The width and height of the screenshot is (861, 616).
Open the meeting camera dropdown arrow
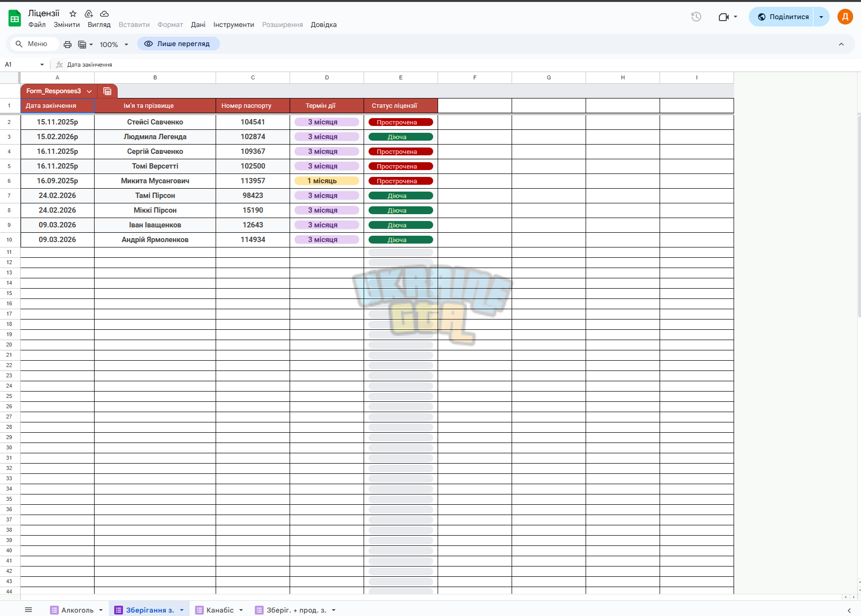(x=736, y=17)
